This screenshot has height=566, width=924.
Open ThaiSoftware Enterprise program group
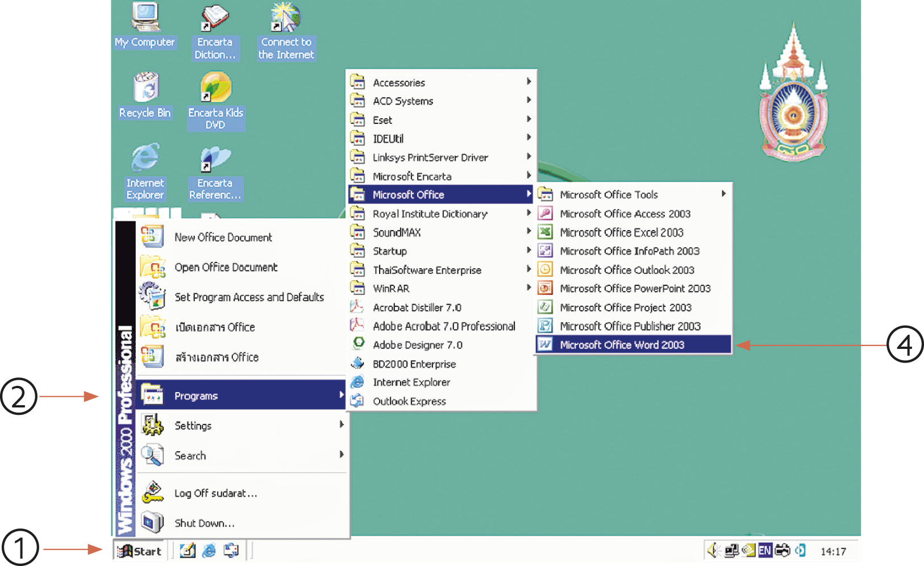(441, 270)
